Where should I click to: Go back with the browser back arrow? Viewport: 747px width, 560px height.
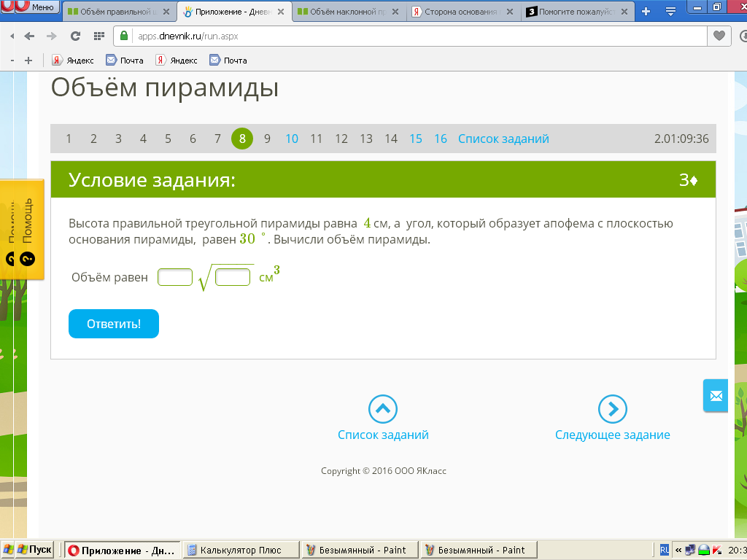pyautogui.click(x=29, y=36)
